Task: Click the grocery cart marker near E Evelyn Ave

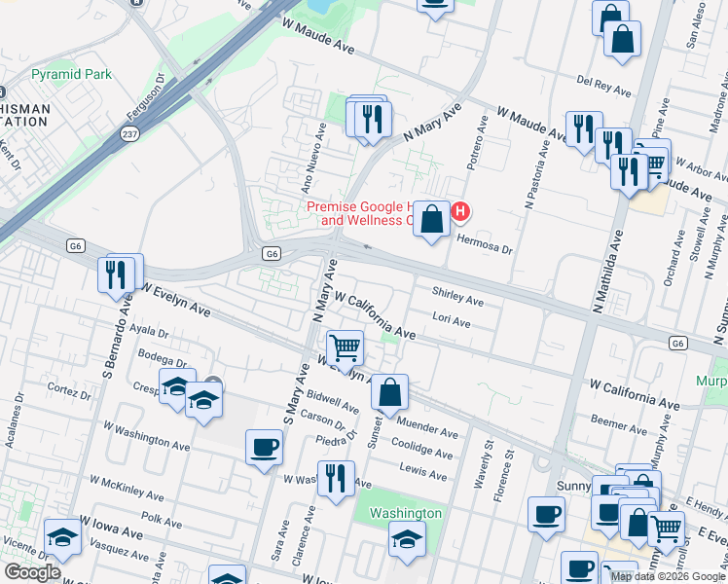Action: tap(666, 530)
